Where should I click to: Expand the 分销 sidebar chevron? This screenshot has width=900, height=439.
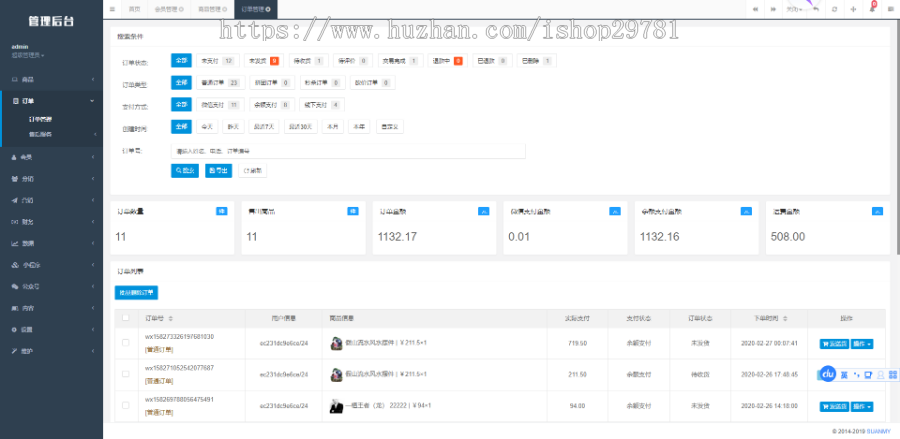click(92, 178)
